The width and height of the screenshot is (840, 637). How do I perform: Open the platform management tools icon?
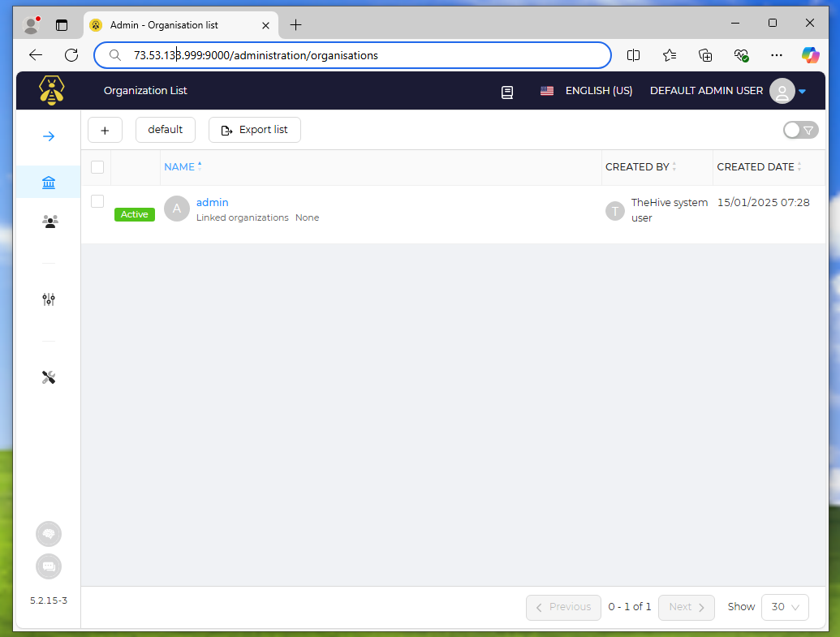point(49,377)
